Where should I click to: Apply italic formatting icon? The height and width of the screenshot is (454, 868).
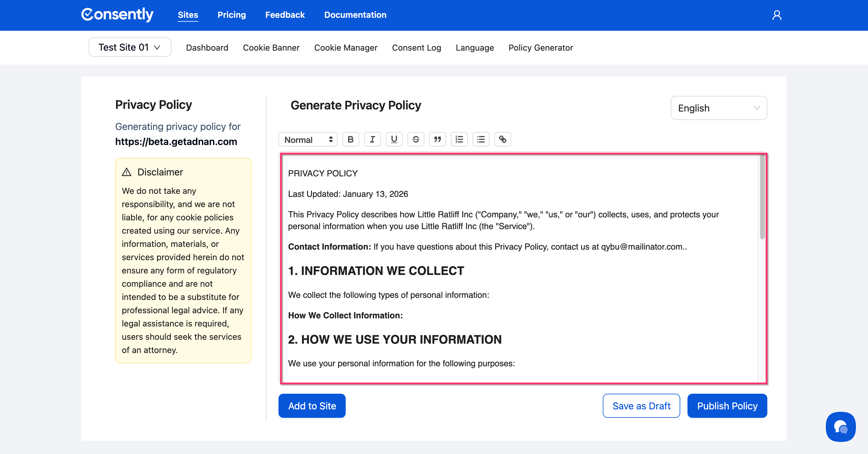click(x=372, y=139)
